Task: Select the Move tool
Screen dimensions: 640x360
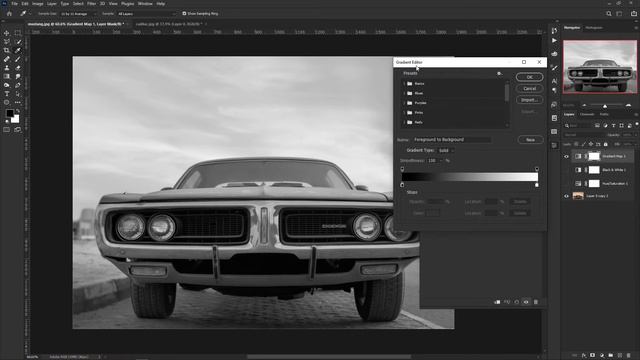Action: point(7,33)
